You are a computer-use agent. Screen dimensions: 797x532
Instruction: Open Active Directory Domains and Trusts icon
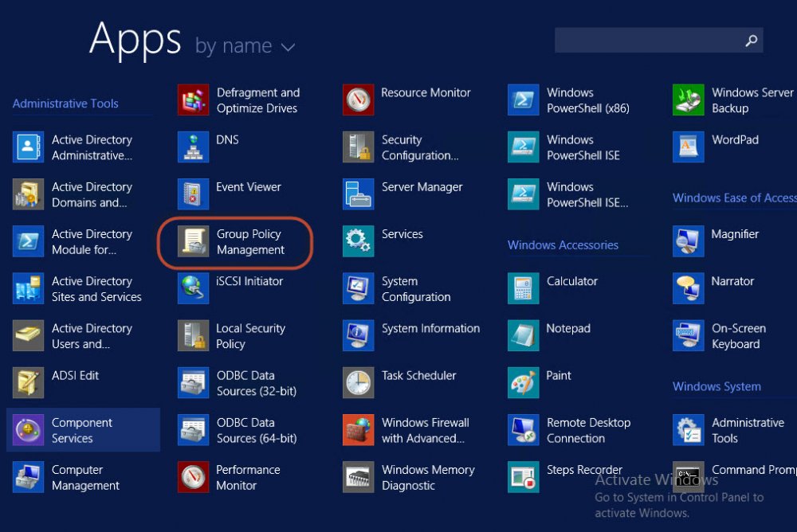[x=28, y=194]
